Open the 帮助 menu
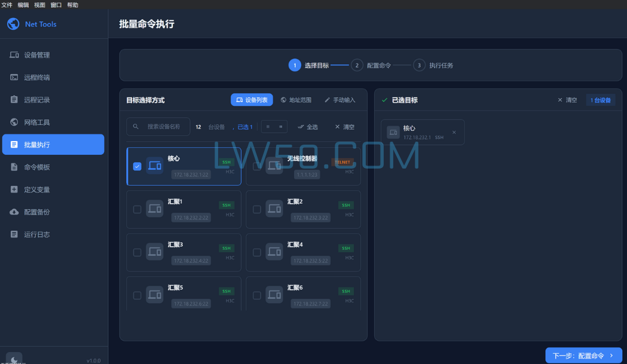Screen dimensions: 627x364 71,4
